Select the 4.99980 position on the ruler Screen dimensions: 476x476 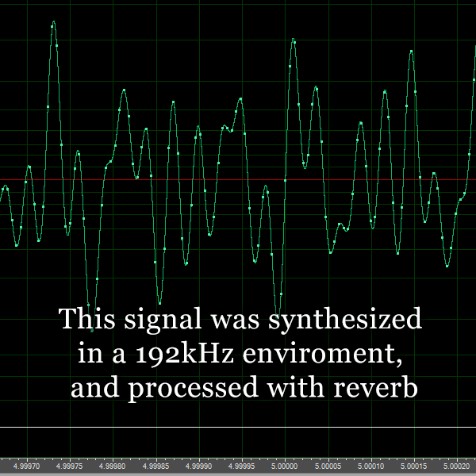tap(113, 467)
